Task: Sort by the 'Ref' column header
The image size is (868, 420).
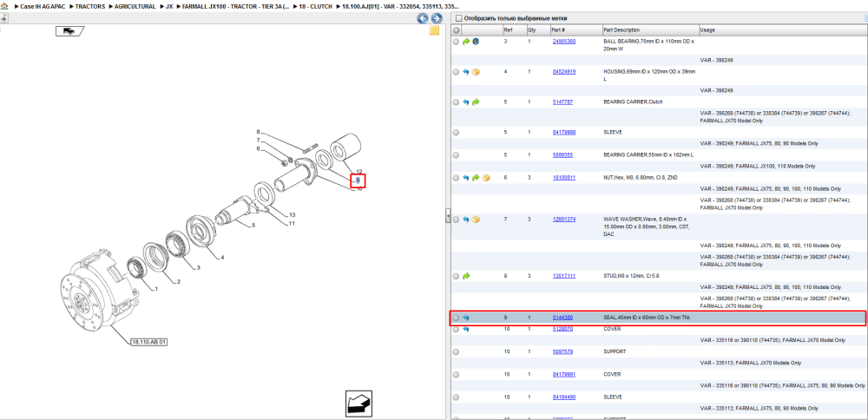Action: coord(514,30)
